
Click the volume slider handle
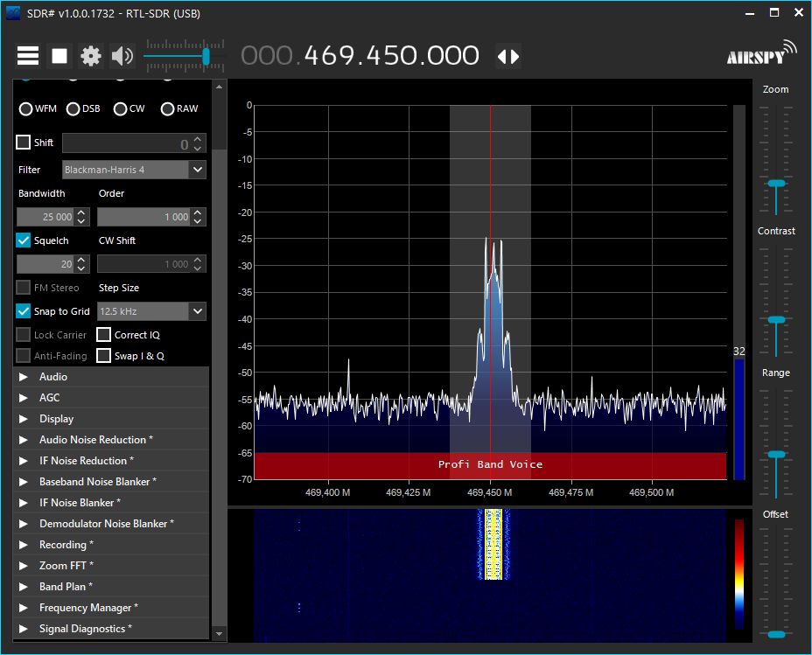206,56
